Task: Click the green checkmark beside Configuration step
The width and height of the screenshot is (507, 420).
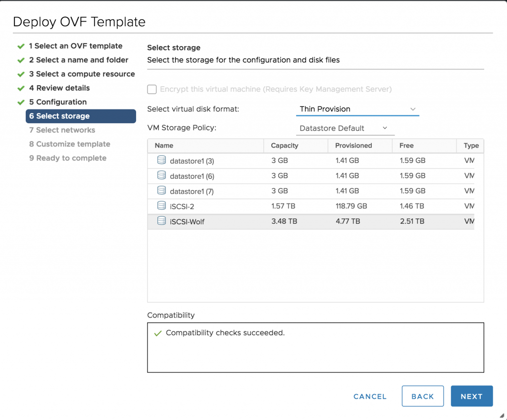Action: [21, 102]
